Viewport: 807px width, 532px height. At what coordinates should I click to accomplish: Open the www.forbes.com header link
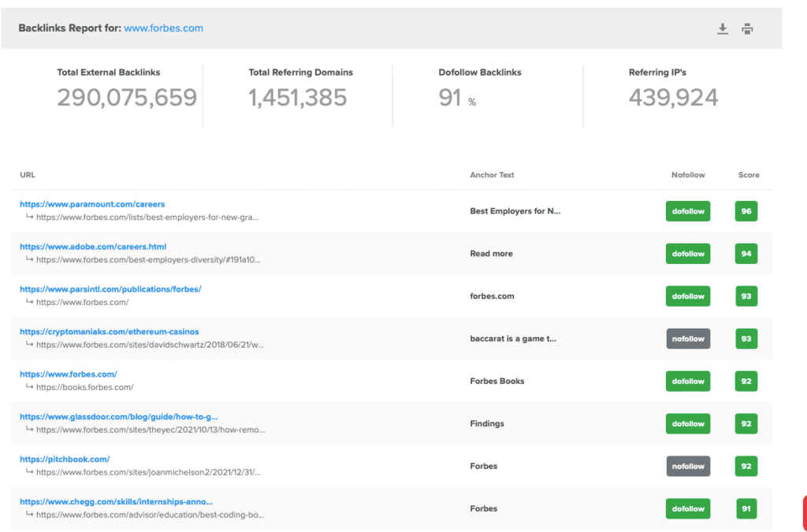tap(163, 28)
